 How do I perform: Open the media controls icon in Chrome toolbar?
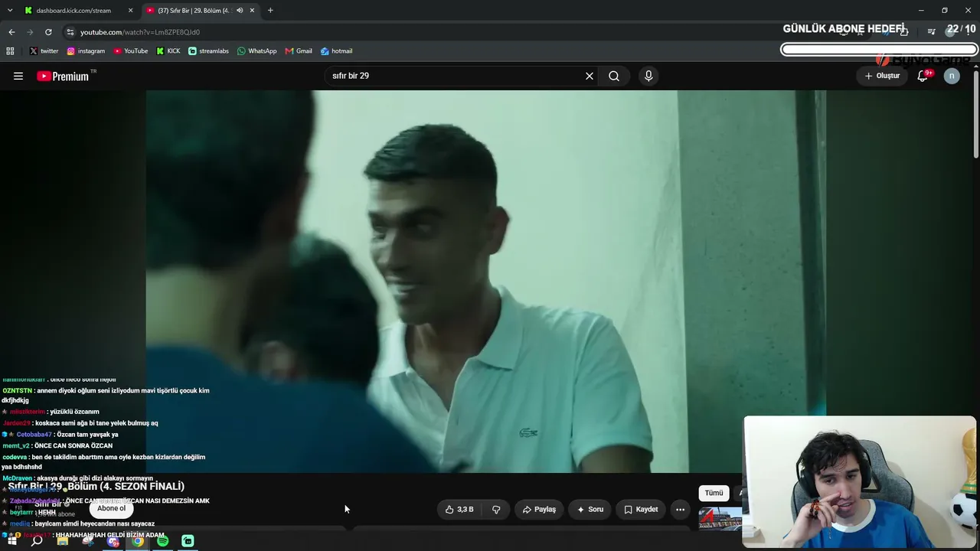[x=931, y=32]
